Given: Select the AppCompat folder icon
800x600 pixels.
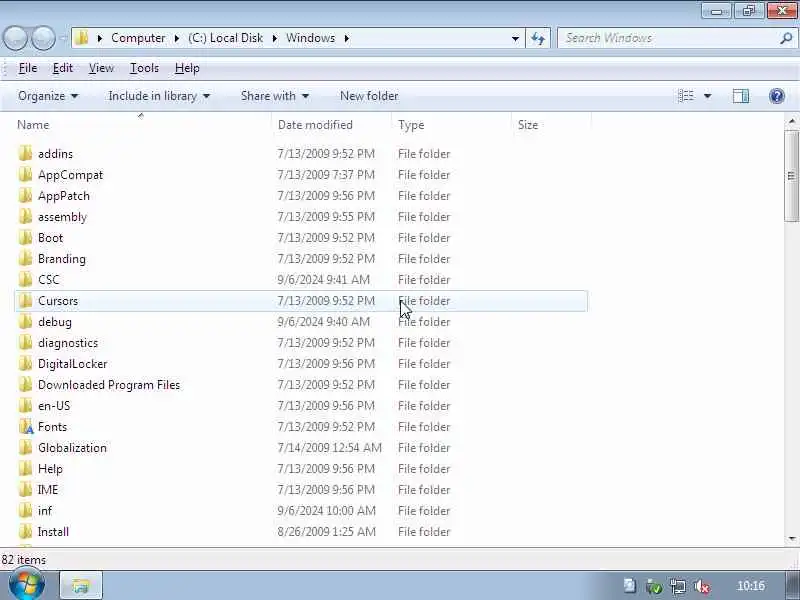Looking at the screenshot, I should (25, 174).
